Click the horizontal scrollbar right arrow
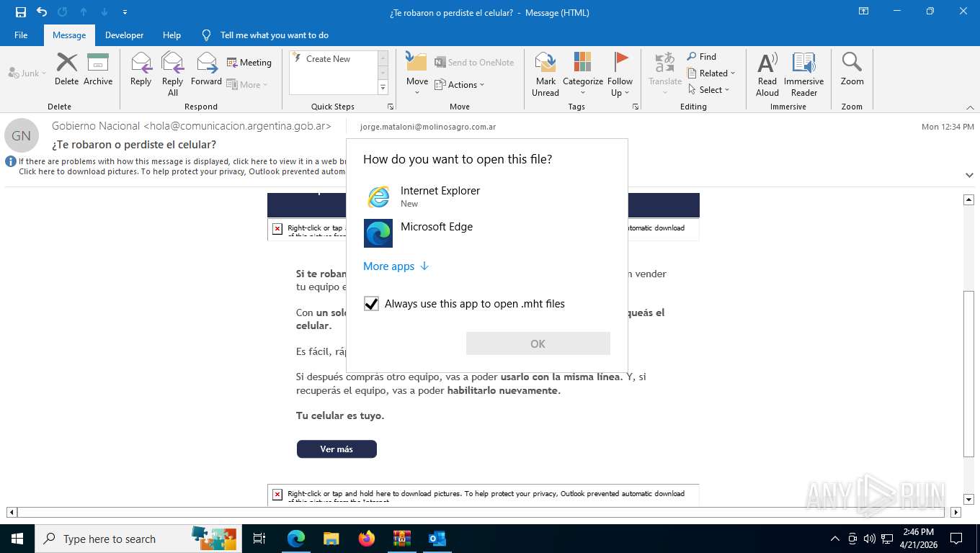Screen dimensions: 980x553 click(955, 513)
